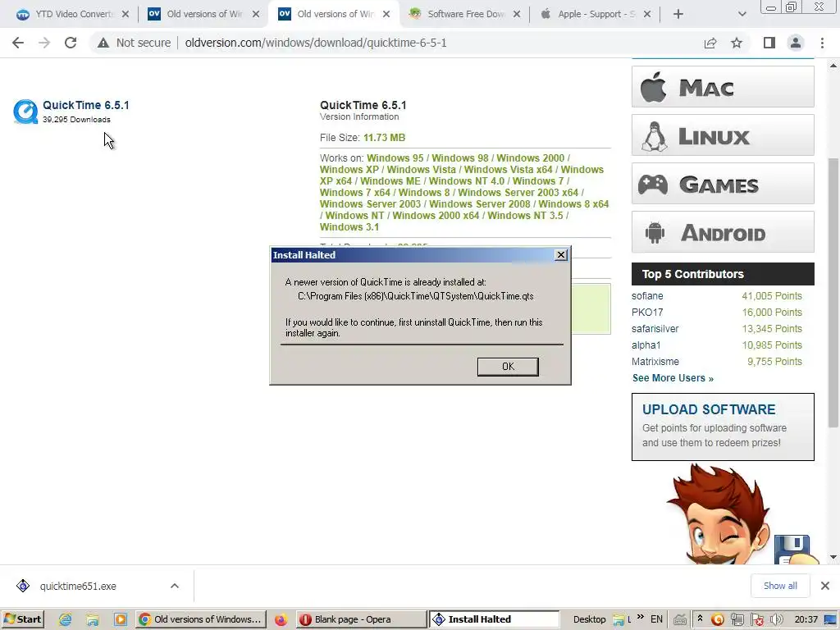Viewport: 840px width, 630px height.
Task: Click page vertical scrollbar thumb
Action: click(833, 293)
